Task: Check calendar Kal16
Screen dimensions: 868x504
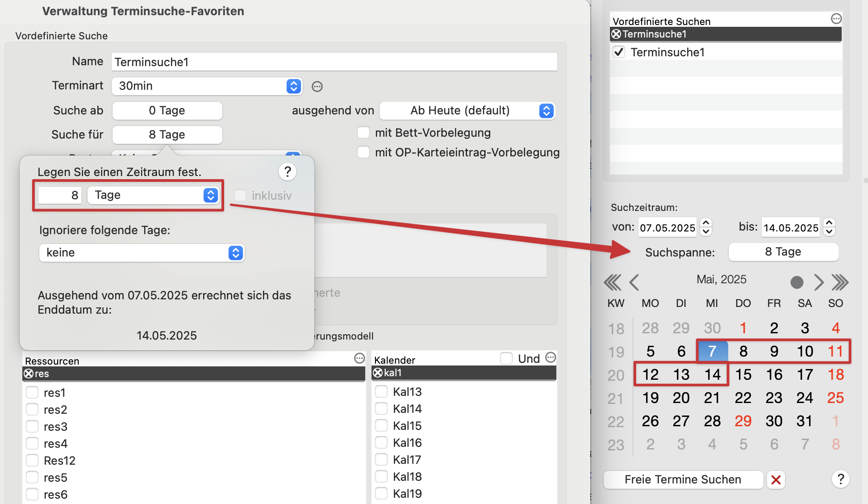Action: click(x=381, y=443)
